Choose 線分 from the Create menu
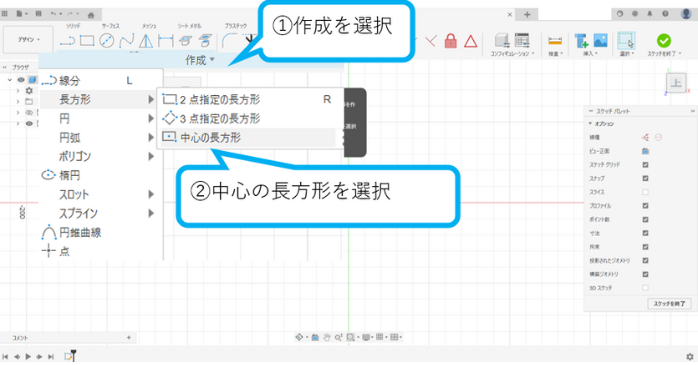The width and height of the screenshot is (698, 365). [x=101, y=81]
